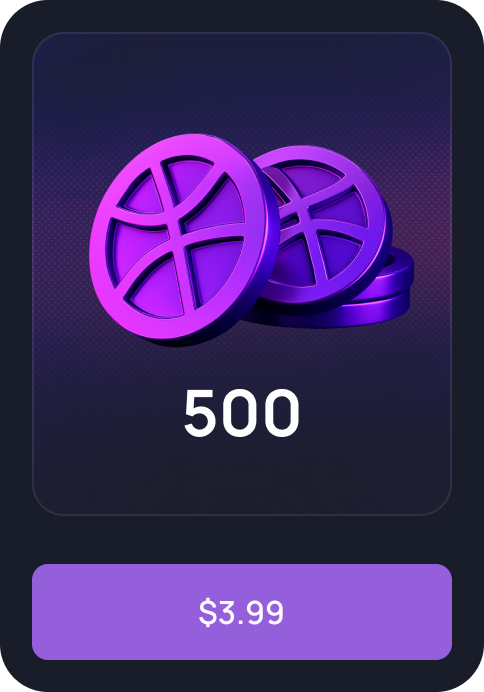
Task: Buy the 500 coin pack for $3.99
Action: 242,612
